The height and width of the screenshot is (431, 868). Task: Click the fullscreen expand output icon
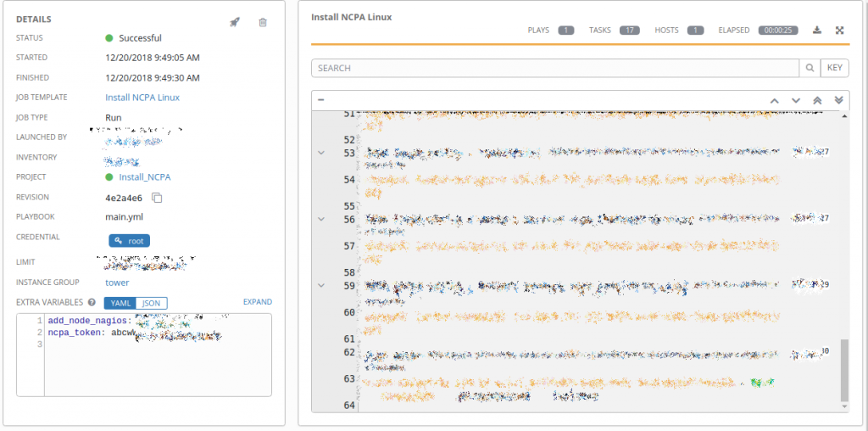pos(839,31)
